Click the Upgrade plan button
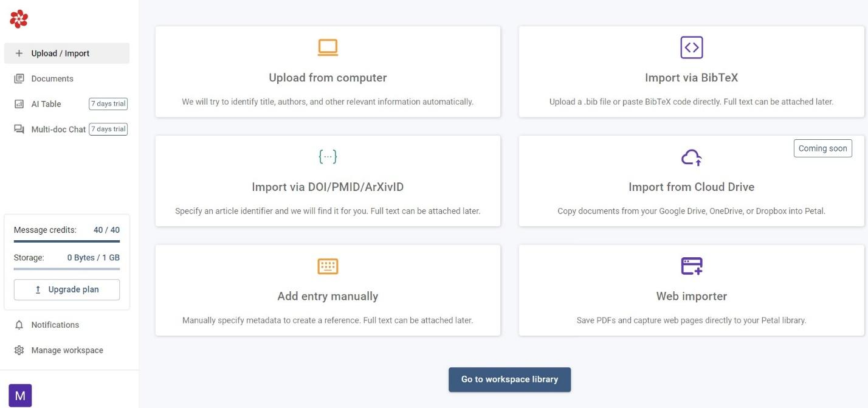The height and width of the screenshot is (408, 868). point(67,289)
